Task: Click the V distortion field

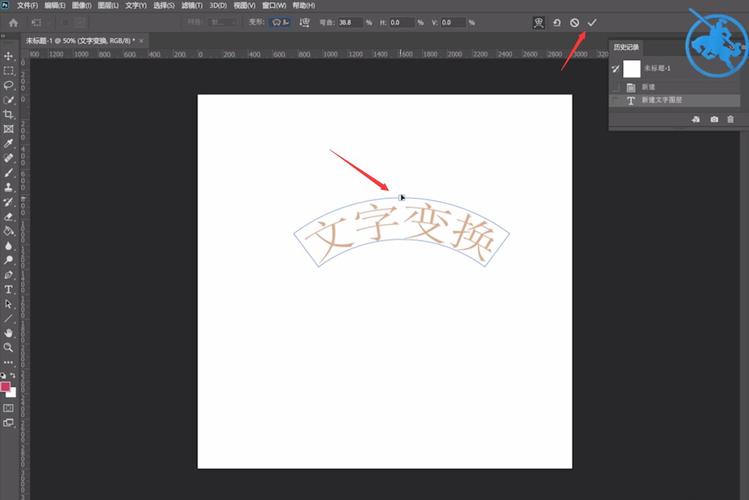Action: click(453, 22)
